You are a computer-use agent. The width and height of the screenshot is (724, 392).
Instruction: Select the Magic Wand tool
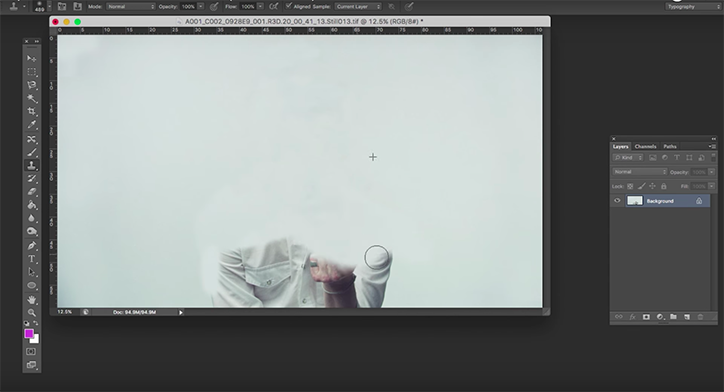31,98
